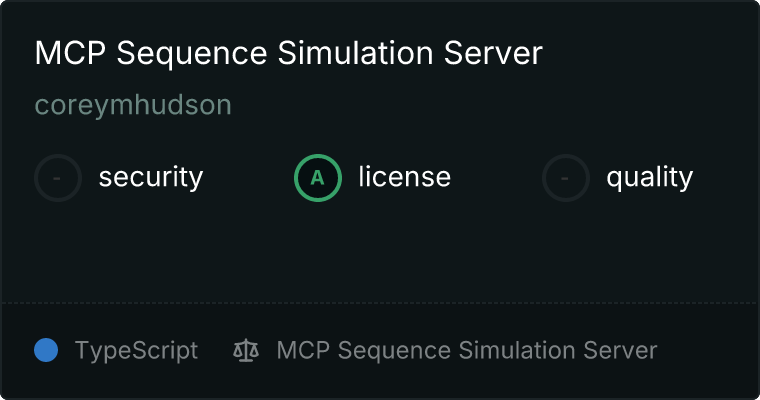The height and width of the screenshot is (400, 760).
Task: Click the blank card area above the dashed divider
Action: [x=380, y=252]
